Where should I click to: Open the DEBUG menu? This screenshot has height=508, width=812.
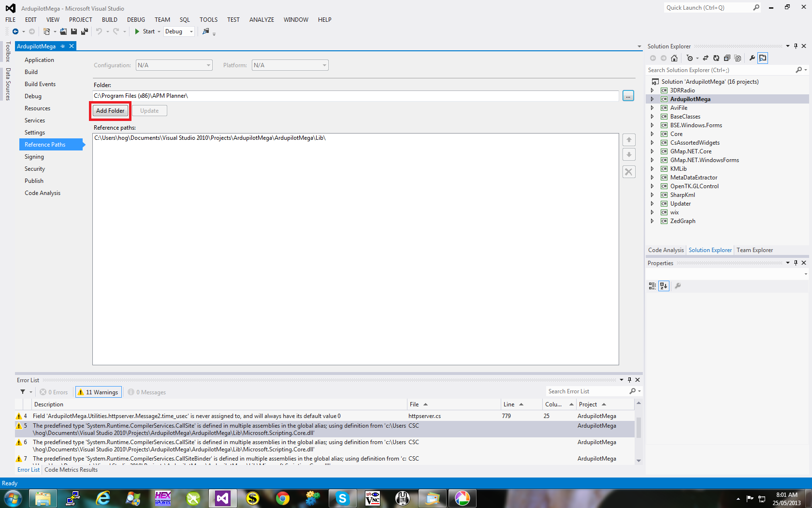(136, 20)
